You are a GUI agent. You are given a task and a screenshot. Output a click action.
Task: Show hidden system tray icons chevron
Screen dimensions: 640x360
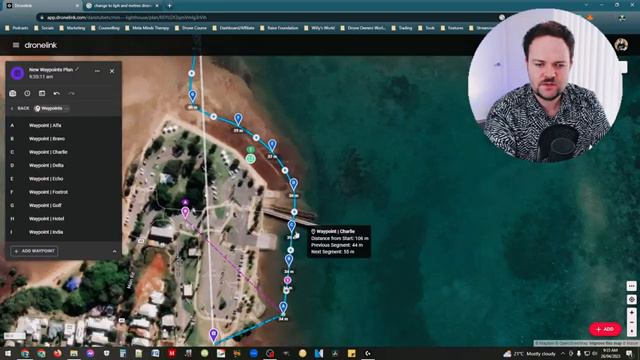563,353
